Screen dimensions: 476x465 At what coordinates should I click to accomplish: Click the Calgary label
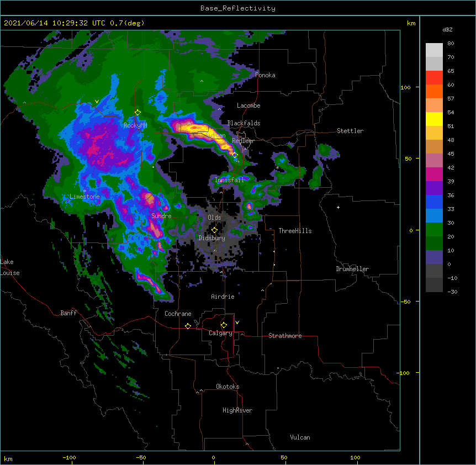tap(221, 333)
